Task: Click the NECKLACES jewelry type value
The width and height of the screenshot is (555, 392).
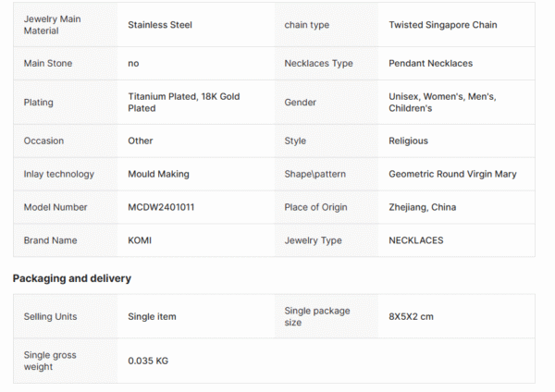Action: pyautogui.click(x=415, y=240)
